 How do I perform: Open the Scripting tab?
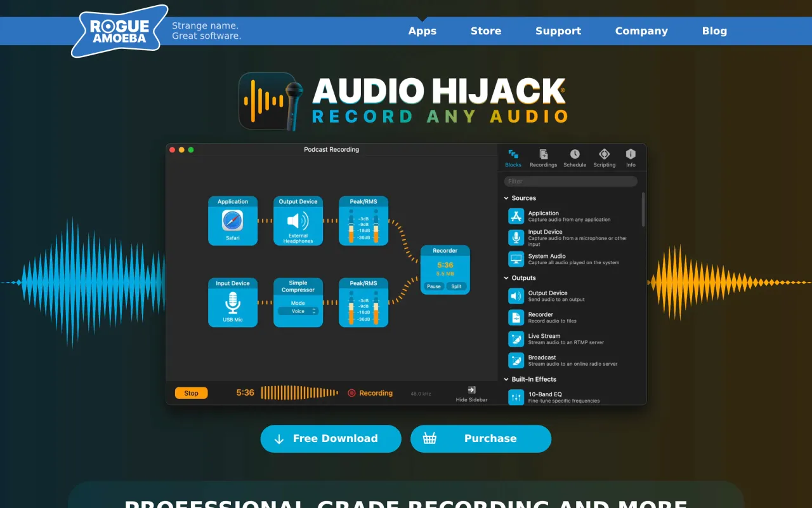click(605, 158)
